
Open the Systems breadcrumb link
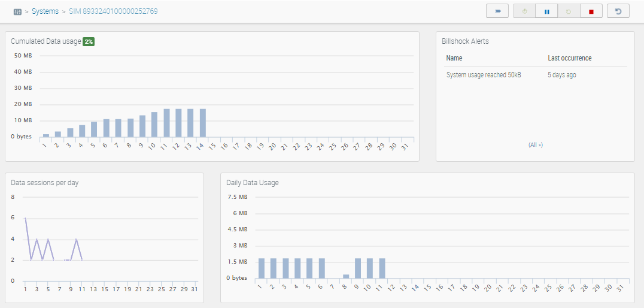(x=45, y=11)
